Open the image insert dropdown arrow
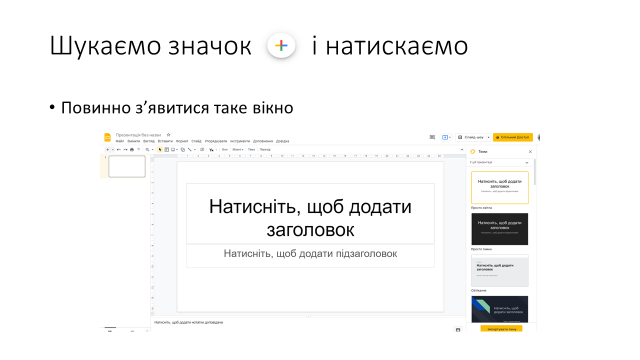Viewport: 640px width, 360px height. coord(177,149)
